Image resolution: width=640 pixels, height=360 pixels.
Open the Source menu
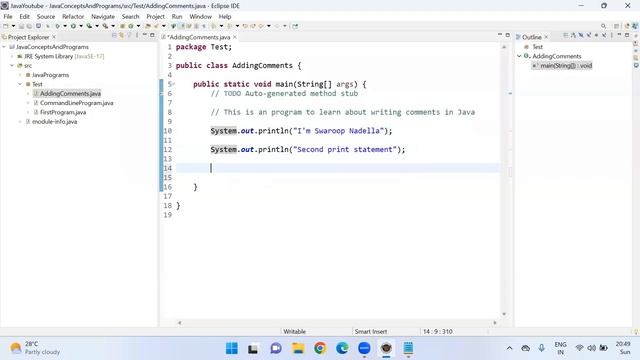tap(46, 16)
